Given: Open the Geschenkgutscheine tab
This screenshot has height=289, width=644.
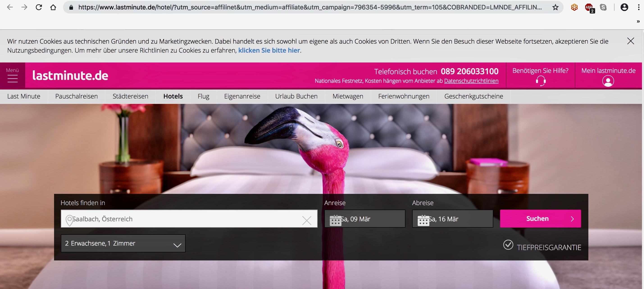Looking at the screenshot, I should coord(473,96).
